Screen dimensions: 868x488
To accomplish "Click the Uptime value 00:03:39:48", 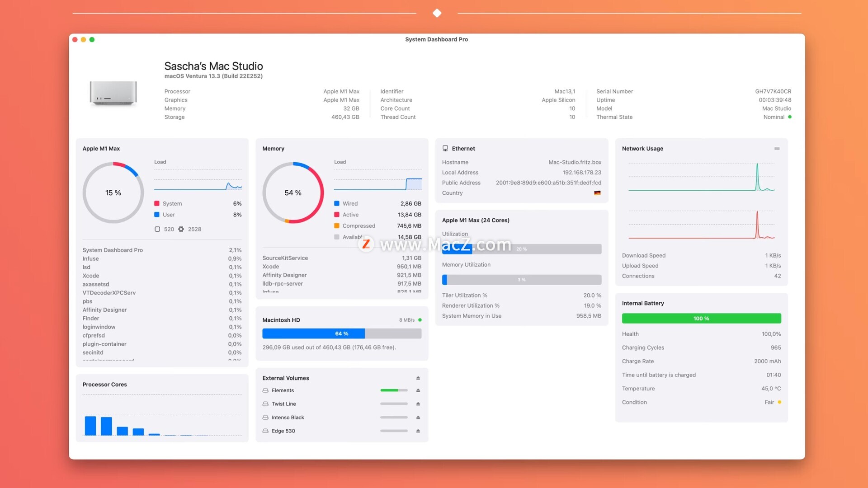I will [x=775, y=100].
